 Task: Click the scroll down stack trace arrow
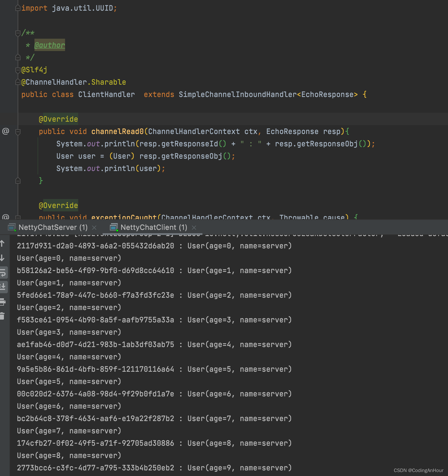(3, 258)
